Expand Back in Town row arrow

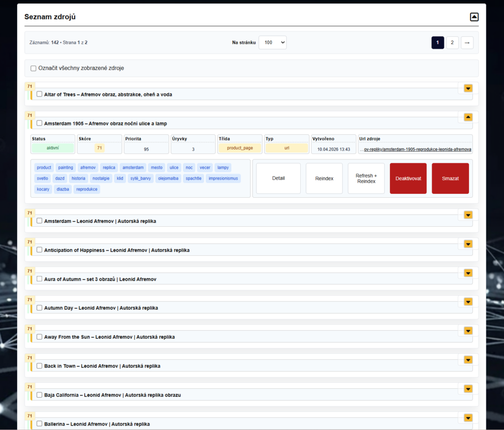(468, 360)
